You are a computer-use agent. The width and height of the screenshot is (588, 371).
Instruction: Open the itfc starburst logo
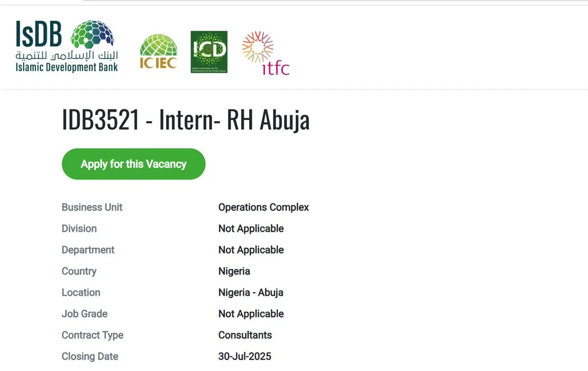click(265, 53)
